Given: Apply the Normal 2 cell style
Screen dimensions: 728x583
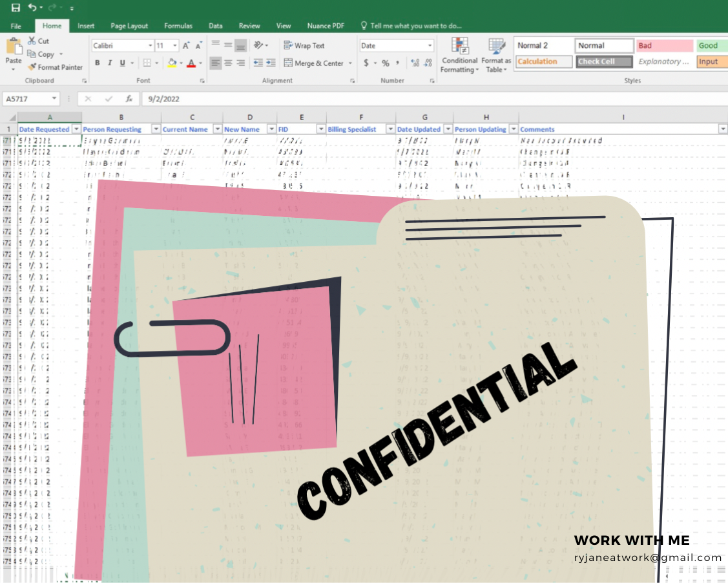Looking at the screenshot, I should (x=544, y=45).
